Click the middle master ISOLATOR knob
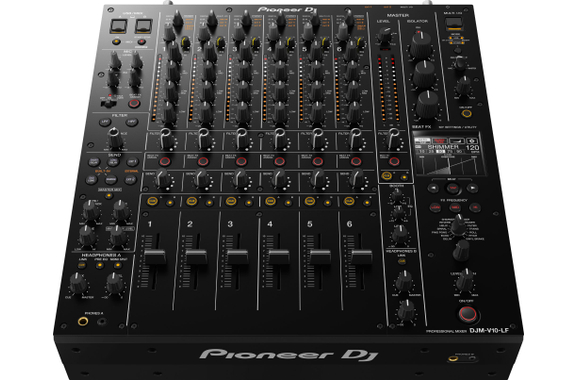 [424, 75]
